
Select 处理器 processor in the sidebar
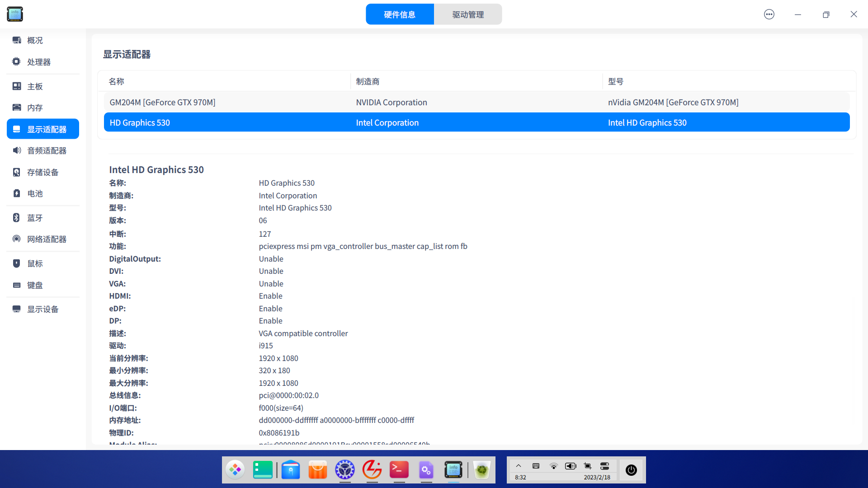tap(38, 62)
